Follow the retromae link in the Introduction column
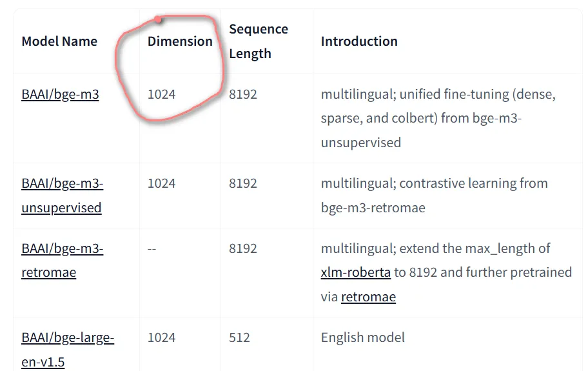 pos(368,297)
